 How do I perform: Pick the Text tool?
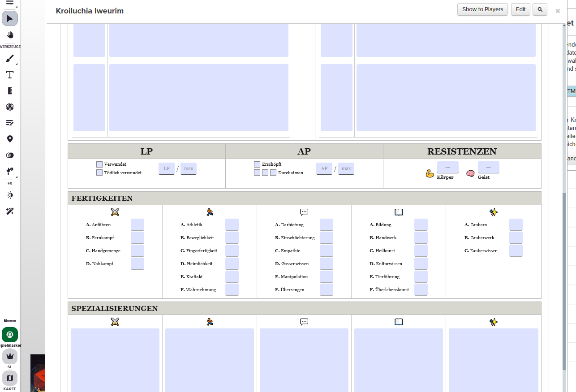[10, 74]
